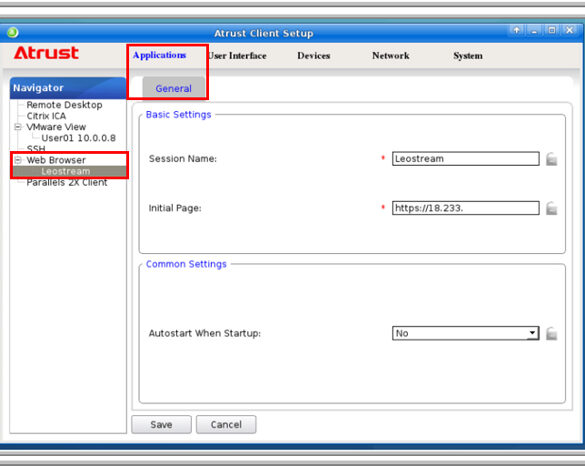This screenshot has width=585, height=466.
Task: Click the Atrust logo
Action: 46,53
